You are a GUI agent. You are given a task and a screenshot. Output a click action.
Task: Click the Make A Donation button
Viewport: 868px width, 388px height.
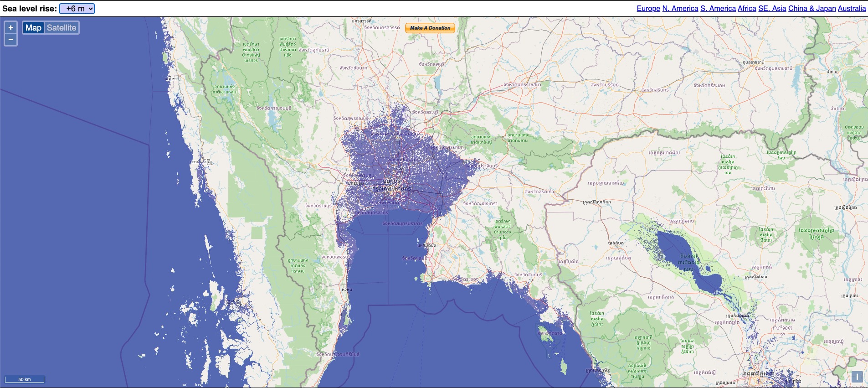[430, 28]
